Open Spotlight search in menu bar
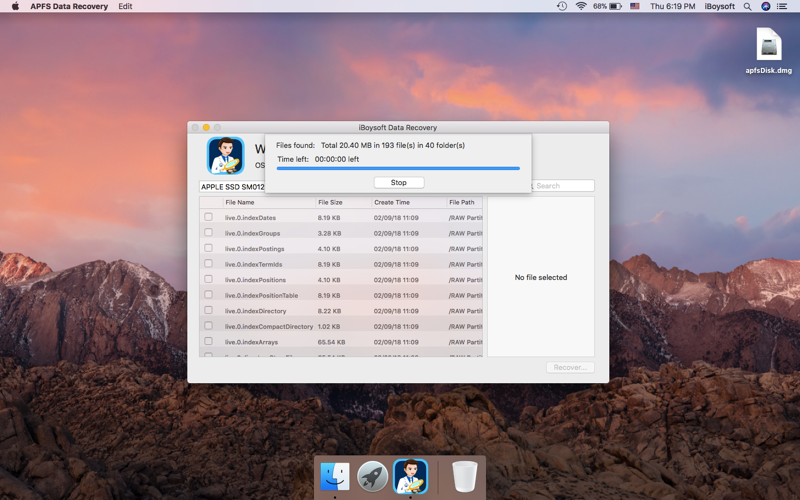Screen dimensions: 800x500 (747, 6)
